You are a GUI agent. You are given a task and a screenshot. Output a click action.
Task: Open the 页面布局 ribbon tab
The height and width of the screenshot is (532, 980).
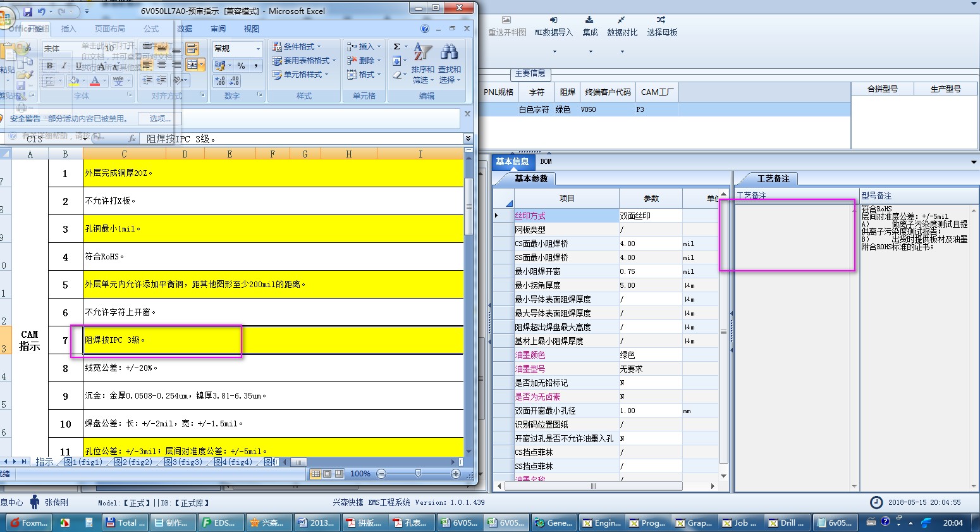(x=110, y=29)
